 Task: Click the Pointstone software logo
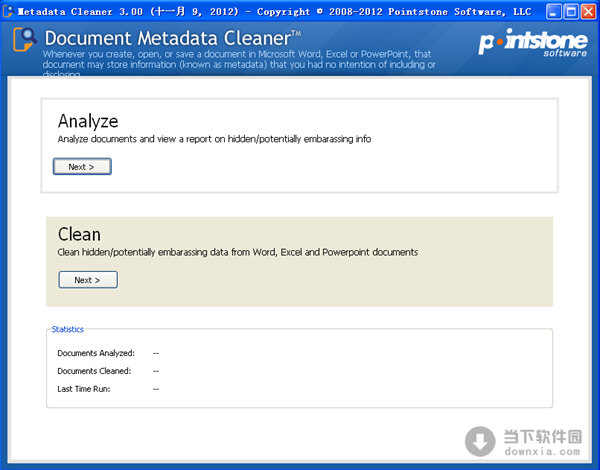click(533, 42)
